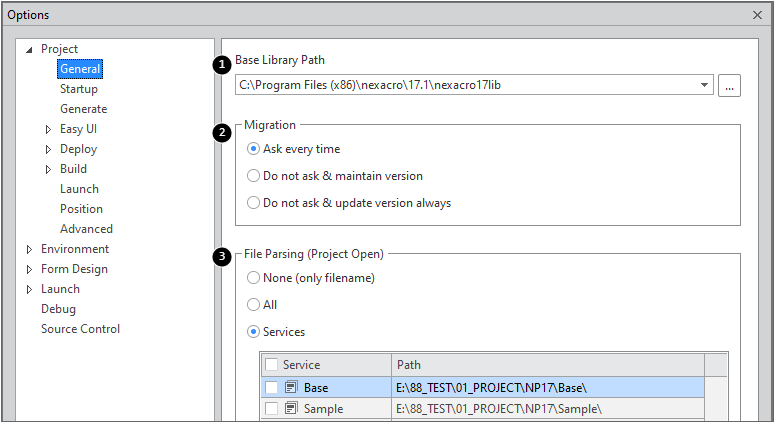Open the Startup options page

coord(78,89)
